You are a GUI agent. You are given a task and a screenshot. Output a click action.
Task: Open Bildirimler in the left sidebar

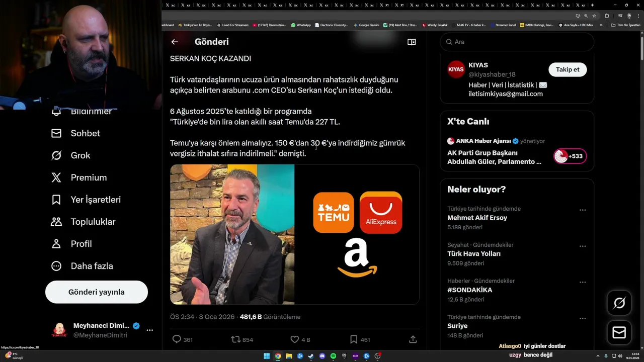point(82,111)
